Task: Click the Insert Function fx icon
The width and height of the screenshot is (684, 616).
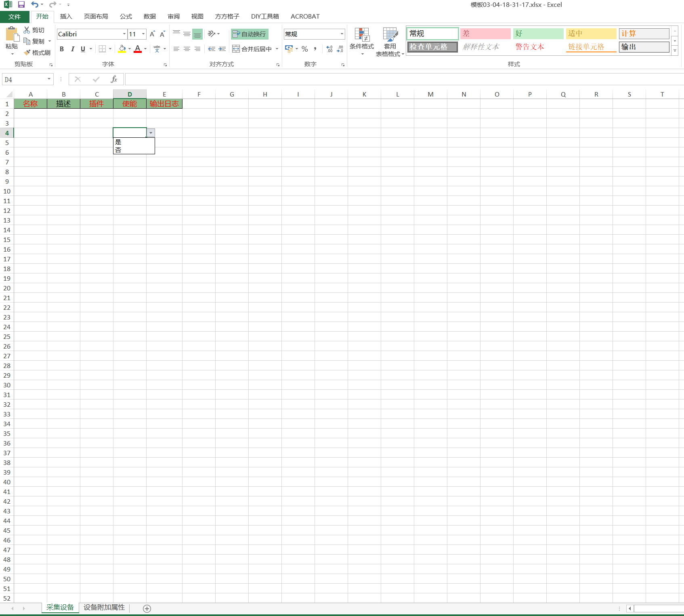Action: [114, 79]
